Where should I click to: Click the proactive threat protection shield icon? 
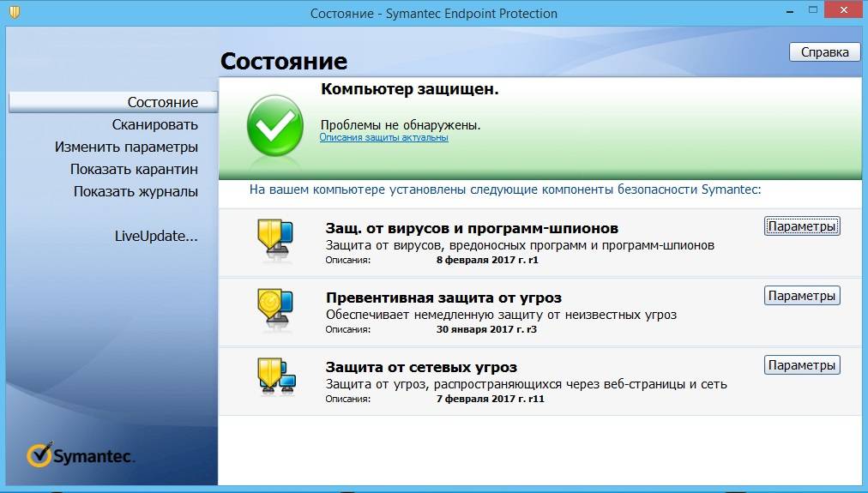[x=275, y=309]
